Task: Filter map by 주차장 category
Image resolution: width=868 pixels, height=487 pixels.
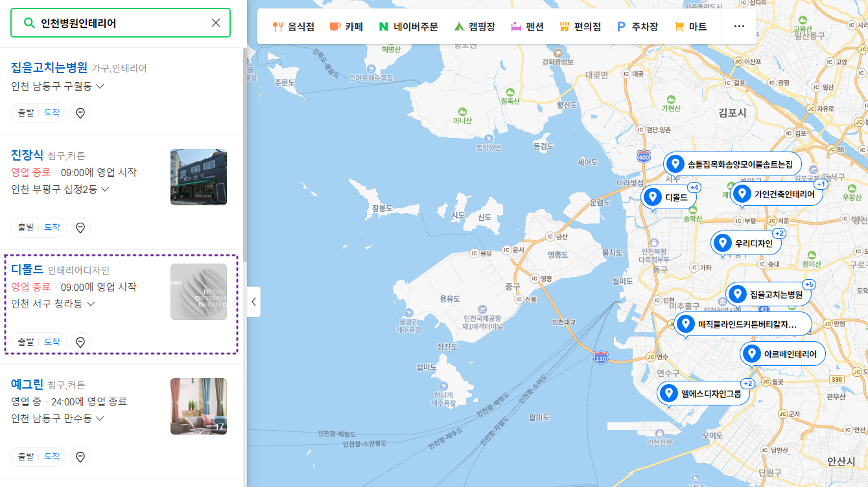Action: pos(637,27)
